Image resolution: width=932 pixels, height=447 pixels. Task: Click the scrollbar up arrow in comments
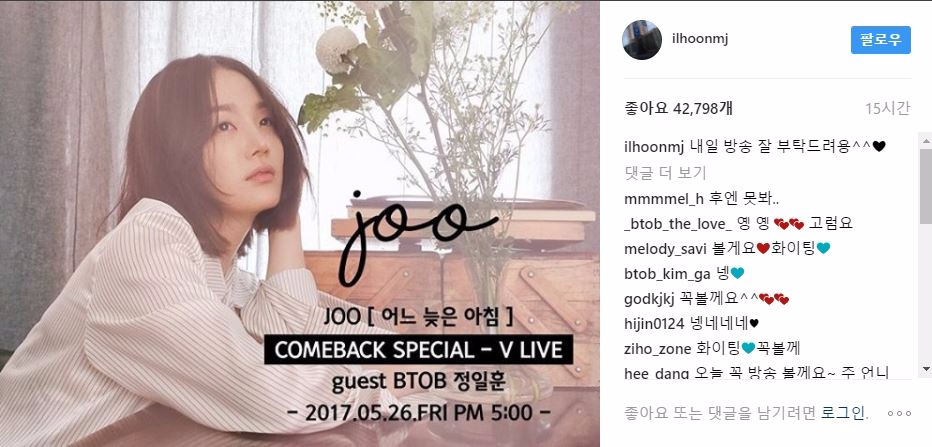(925, 141)
